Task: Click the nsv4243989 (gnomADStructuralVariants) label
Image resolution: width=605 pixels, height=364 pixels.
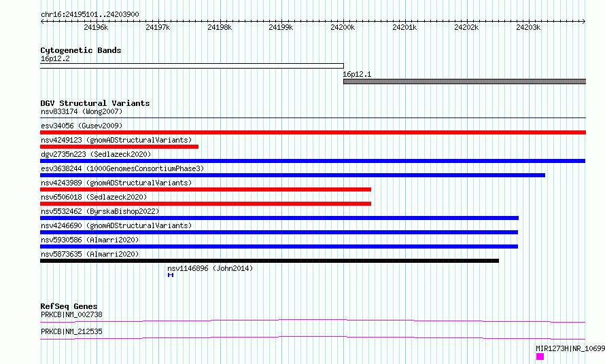Action: (116, 183)
